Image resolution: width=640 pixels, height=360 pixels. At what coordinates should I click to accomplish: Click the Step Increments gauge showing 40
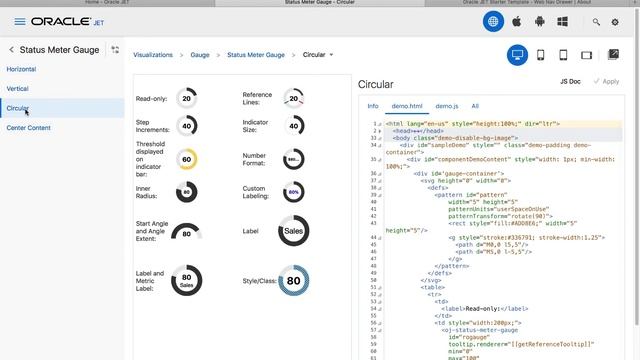pyautogui.click(x=187, y=126)
